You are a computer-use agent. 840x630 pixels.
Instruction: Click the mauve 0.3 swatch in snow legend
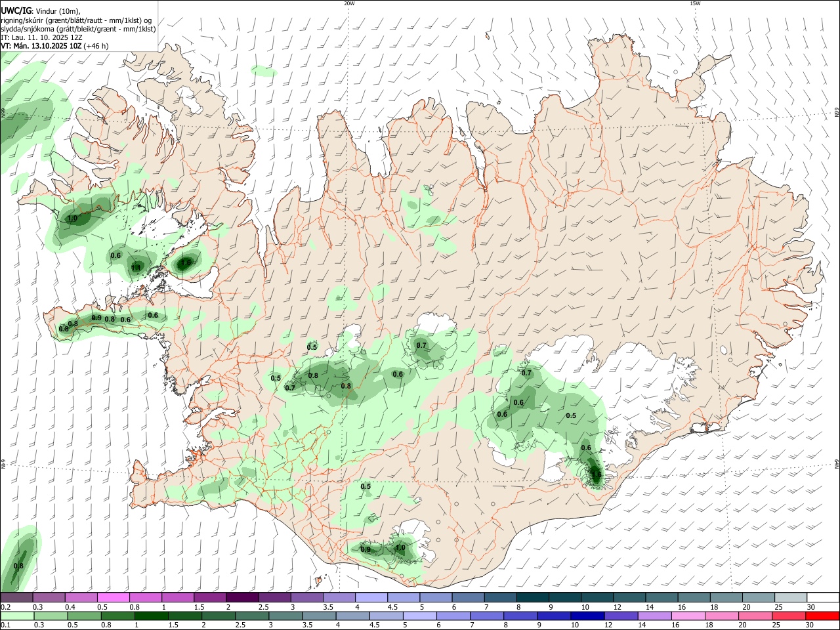tap(49, 597)
